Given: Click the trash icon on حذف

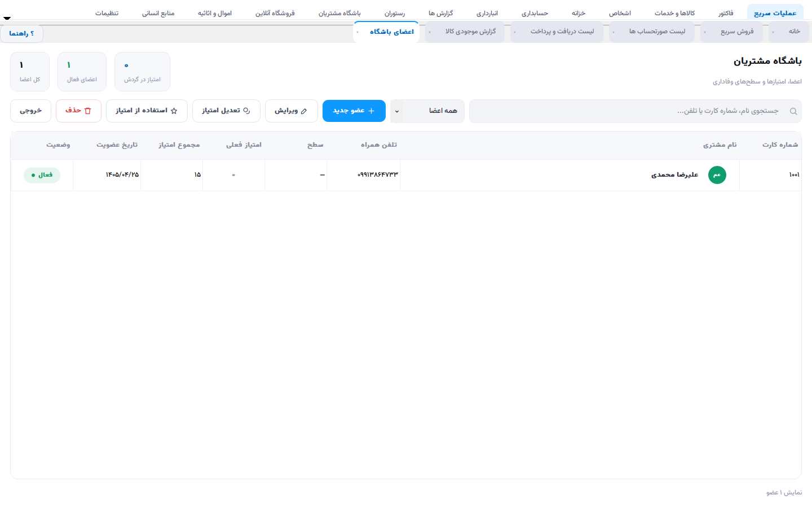Looking at the screenshot, I should 87,111.
